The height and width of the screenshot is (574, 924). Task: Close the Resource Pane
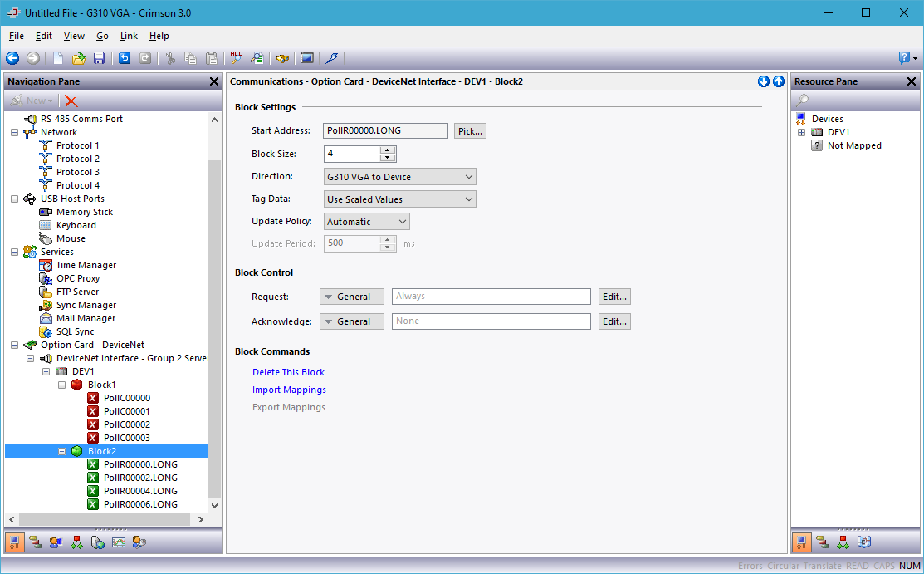point(911,81)
